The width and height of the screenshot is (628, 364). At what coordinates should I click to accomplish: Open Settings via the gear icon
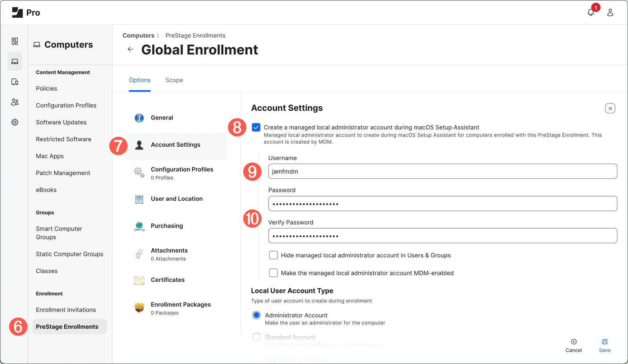tap(15, 122)
